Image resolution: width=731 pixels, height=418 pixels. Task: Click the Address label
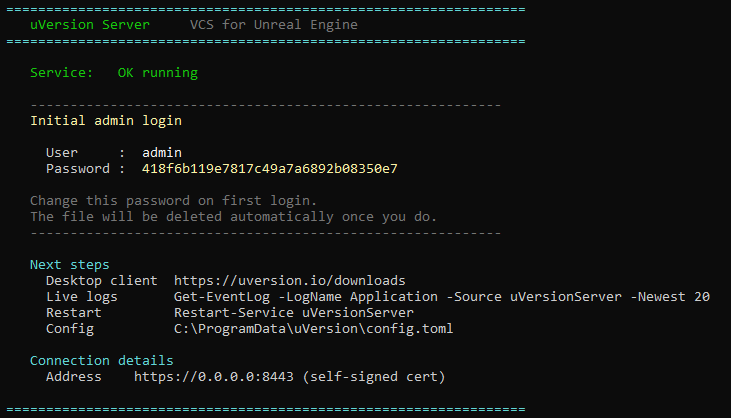74,377
